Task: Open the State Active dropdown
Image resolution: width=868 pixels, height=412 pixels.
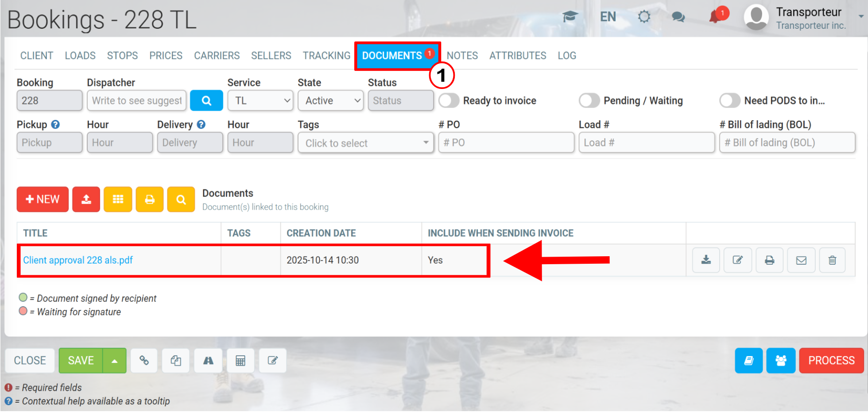Action: [331, 100]
